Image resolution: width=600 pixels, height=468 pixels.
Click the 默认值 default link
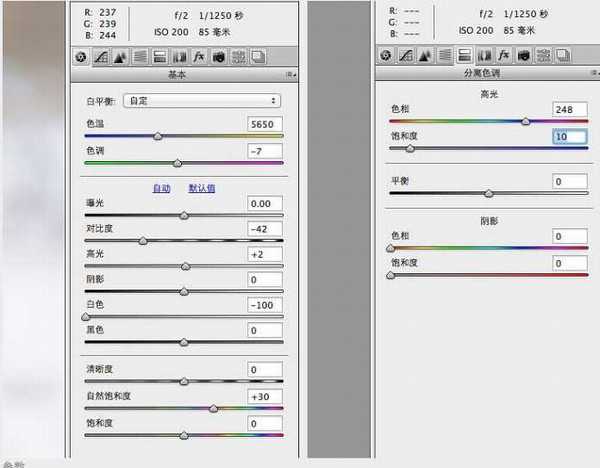(202, 188)
